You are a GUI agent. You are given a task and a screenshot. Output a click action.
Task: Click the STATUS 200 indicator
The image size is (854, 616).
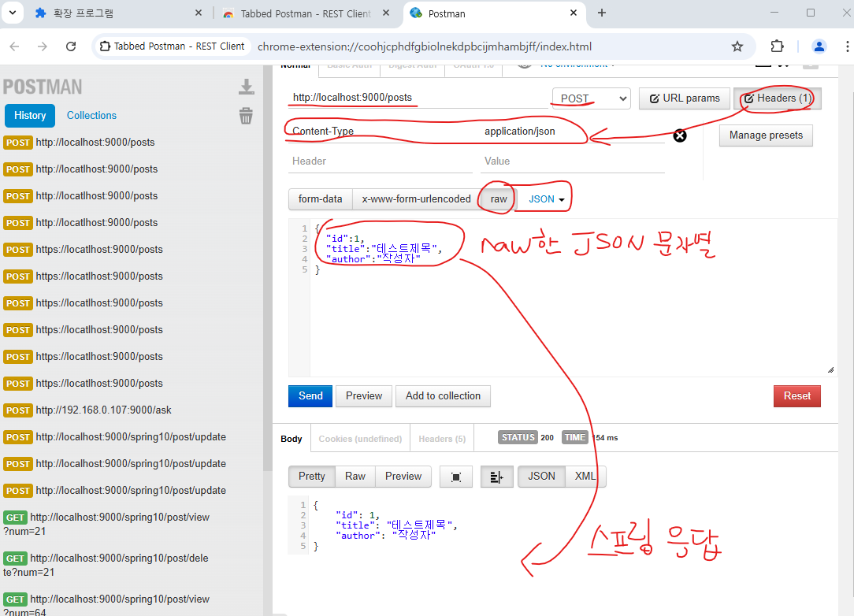[x=526, y=437]
